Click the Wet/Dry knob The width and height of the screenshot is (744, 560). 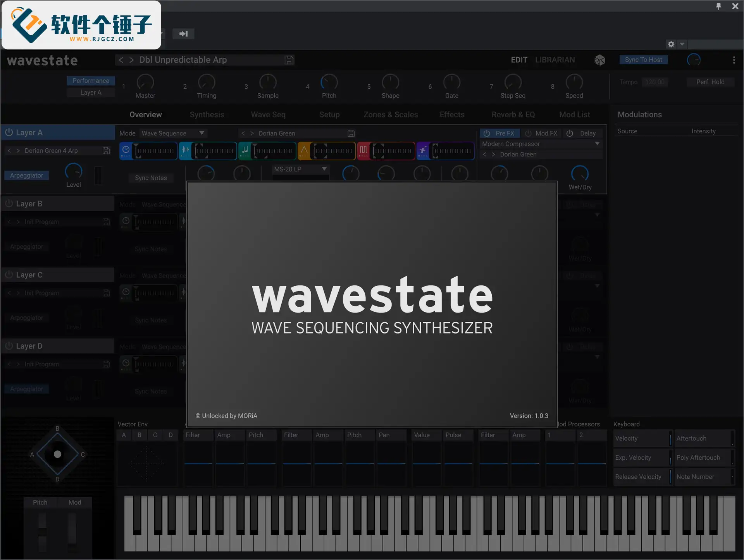[580, 173]
